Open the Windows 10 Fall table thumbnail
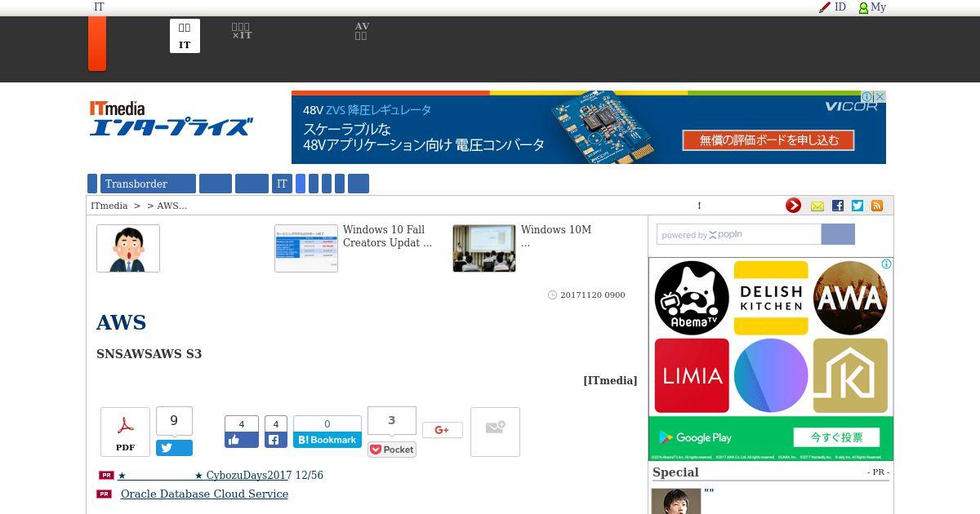Screen dimensions: 980x514 coord(306,248)
